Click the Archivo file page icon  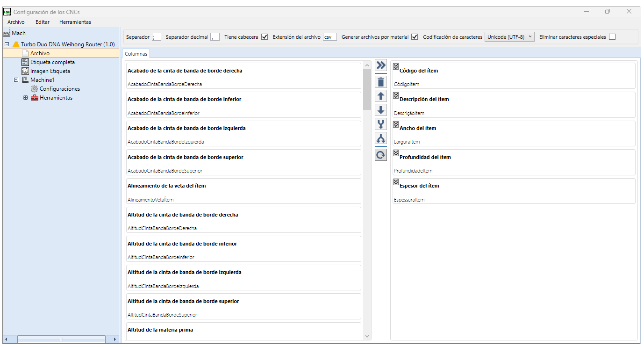25,53
